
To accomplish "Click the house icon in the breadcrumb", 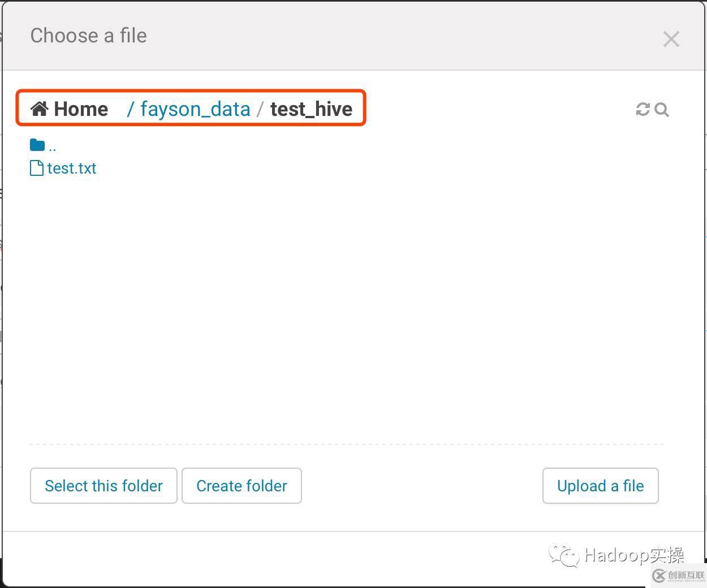I will [39, 109].
